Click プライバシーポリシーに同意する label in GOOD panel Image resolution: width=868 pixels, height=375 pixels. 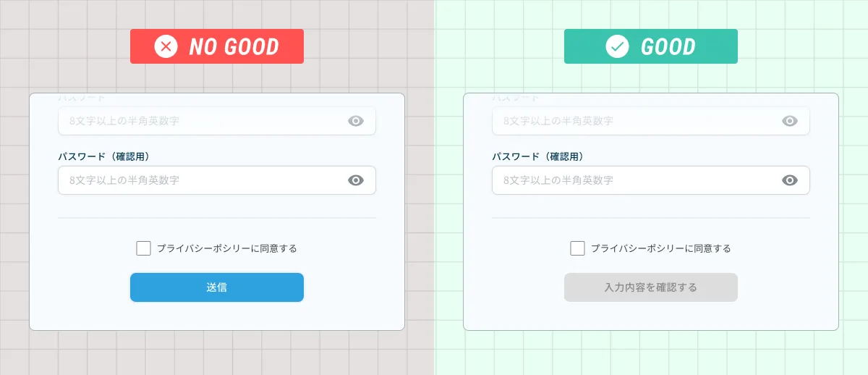pos(661,248)
